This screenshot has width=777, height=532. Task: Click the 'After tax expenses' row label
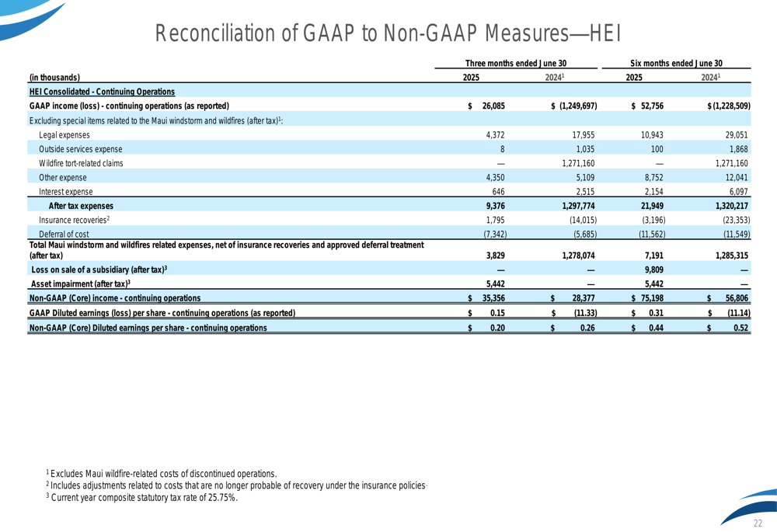(81, 206)
